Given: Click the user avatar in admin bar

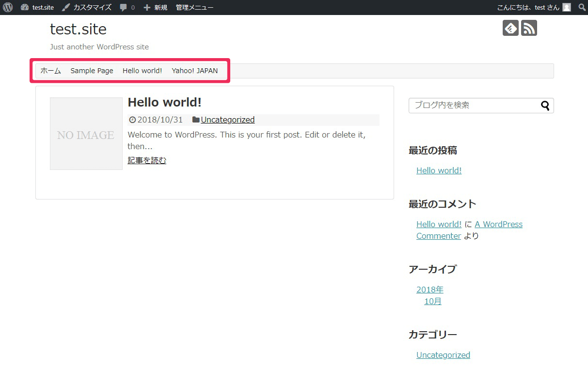Looking at the screenshot, I should (566, 7).
